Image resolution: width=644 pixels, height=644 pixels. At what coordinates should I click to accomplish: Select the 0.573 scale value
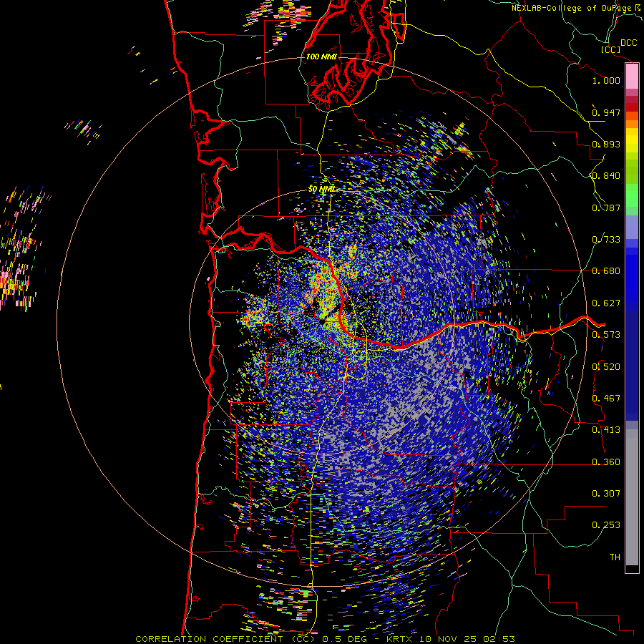[x=606, y=335]
